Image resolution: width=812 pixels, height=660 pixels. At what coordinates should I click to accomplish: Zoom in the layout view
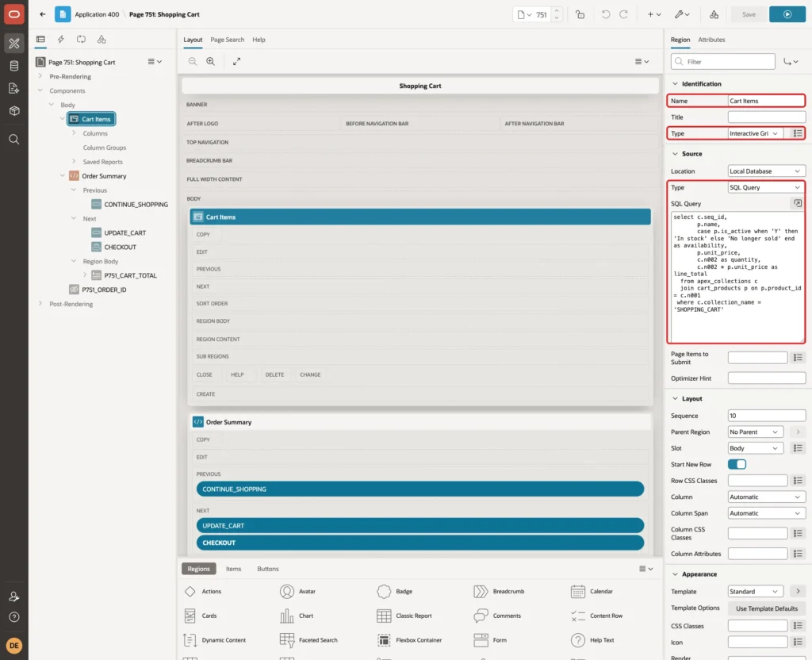[211, 61]
